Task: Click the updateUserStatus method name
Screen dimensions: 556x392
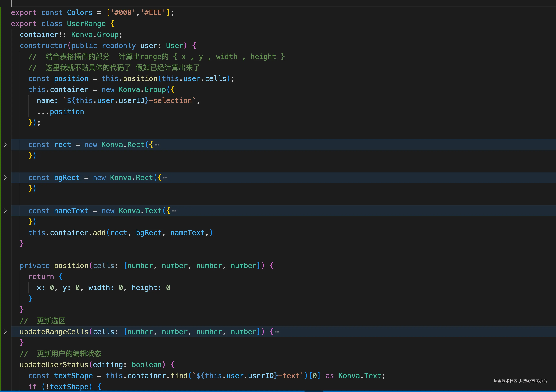Action: click(54, 365)
